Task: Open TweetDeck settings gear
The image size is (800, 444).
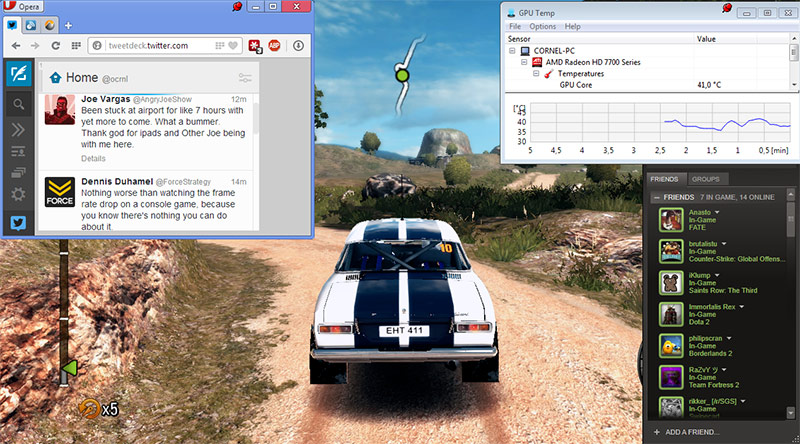Action: tap(18, 194)
